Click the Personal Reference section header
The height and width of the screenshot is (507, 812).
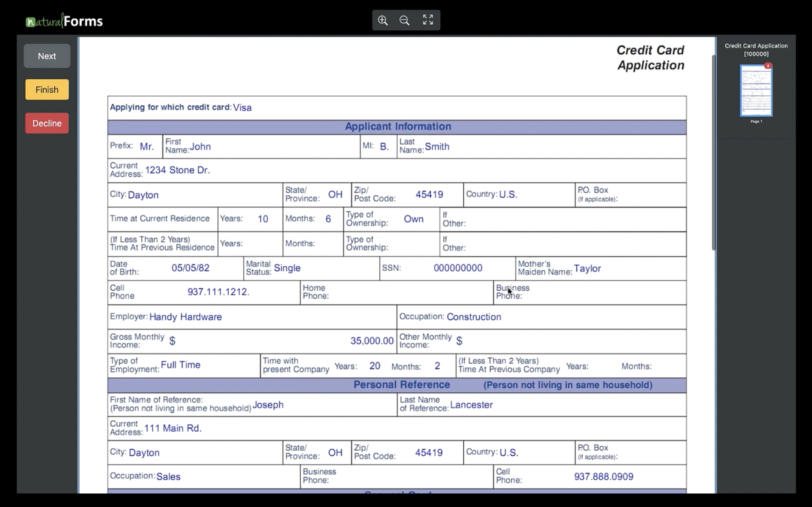[397, 385]
